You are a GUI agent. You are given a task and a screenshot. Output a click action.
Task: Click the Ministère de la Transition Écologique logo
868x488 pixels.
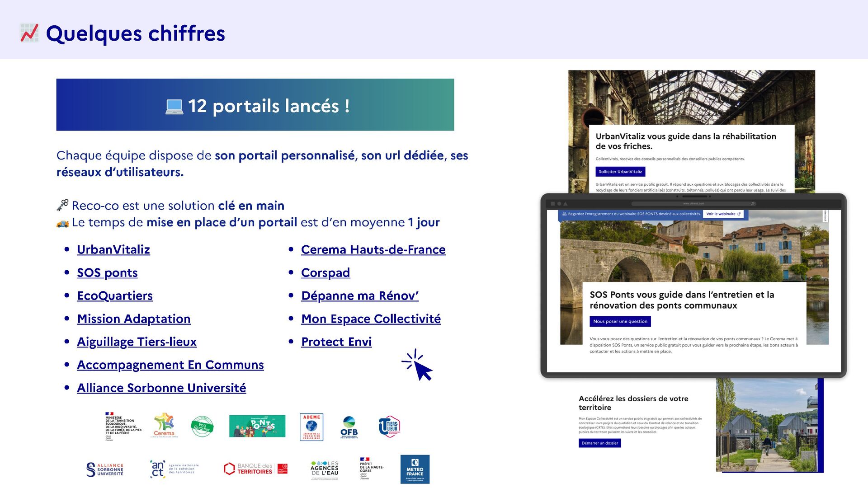pos(123,426)
